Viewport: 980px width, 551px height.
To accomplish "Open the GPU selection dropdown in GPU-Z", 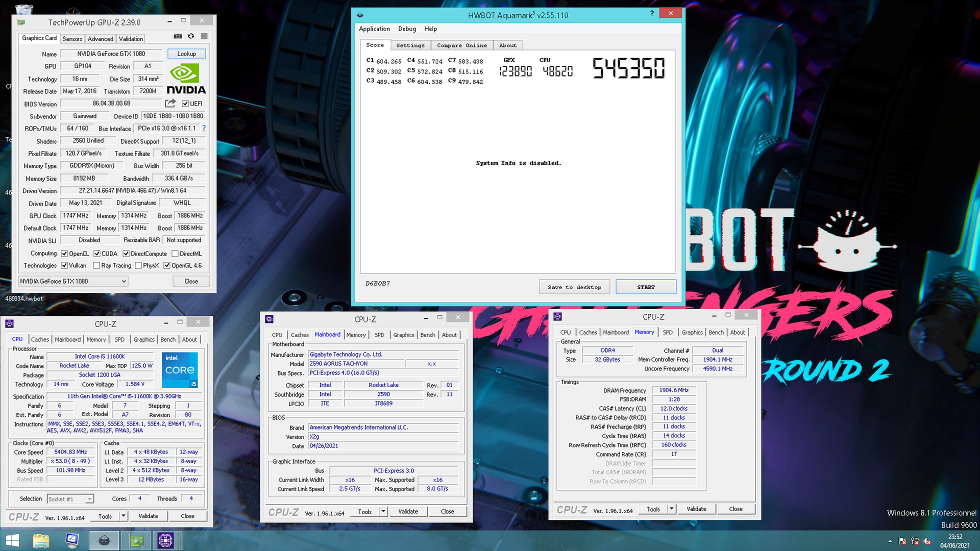I will (x=72, y=281).
